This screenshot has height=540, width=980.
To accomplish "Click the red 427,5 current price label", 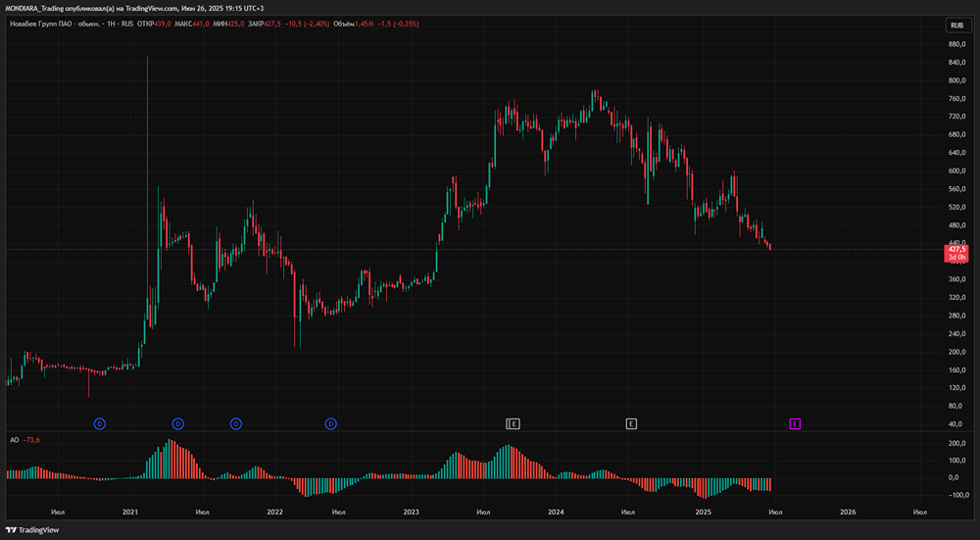I will point(956,253).
